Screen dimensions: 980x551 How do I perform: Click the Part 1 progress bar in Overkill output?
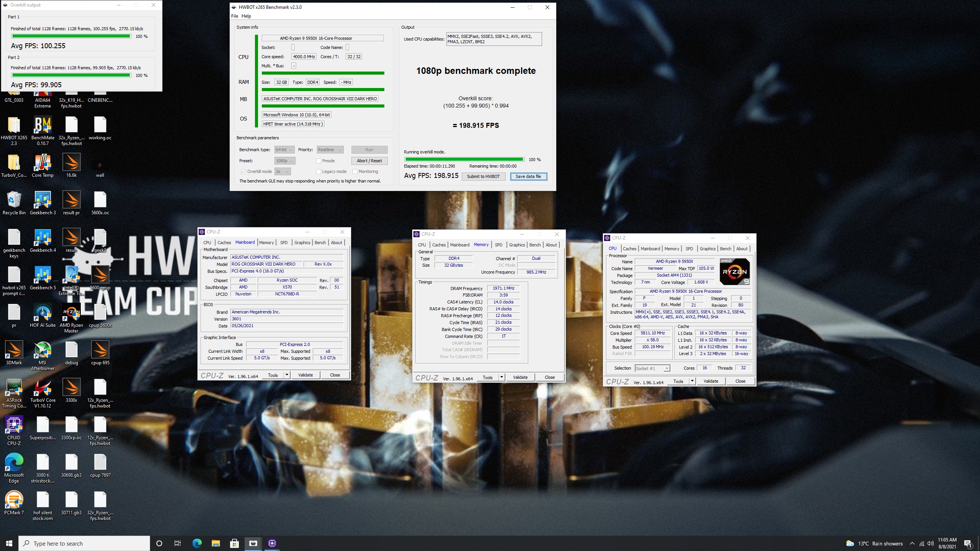point(71,36)
